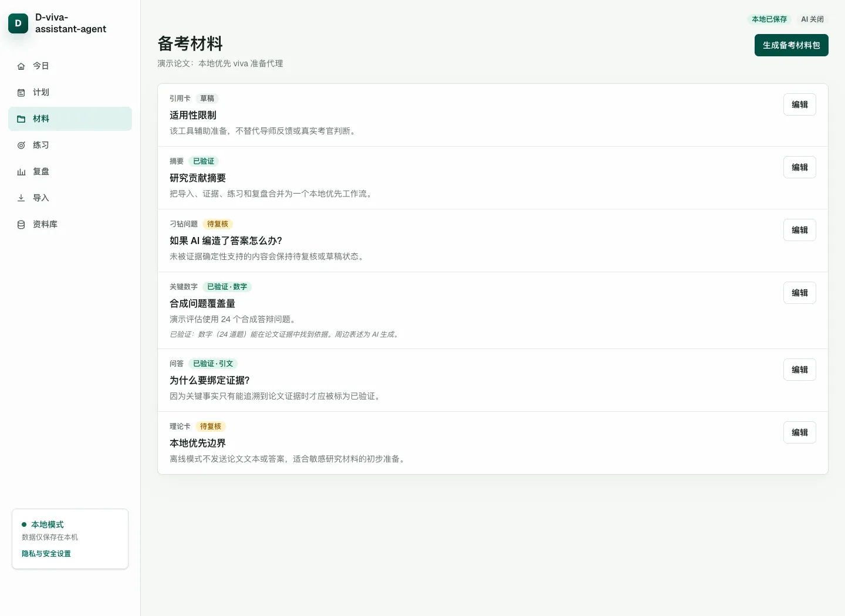Click the 本地已保存 status badge
Screen dimensions: 845x616
tap(769, 19)
